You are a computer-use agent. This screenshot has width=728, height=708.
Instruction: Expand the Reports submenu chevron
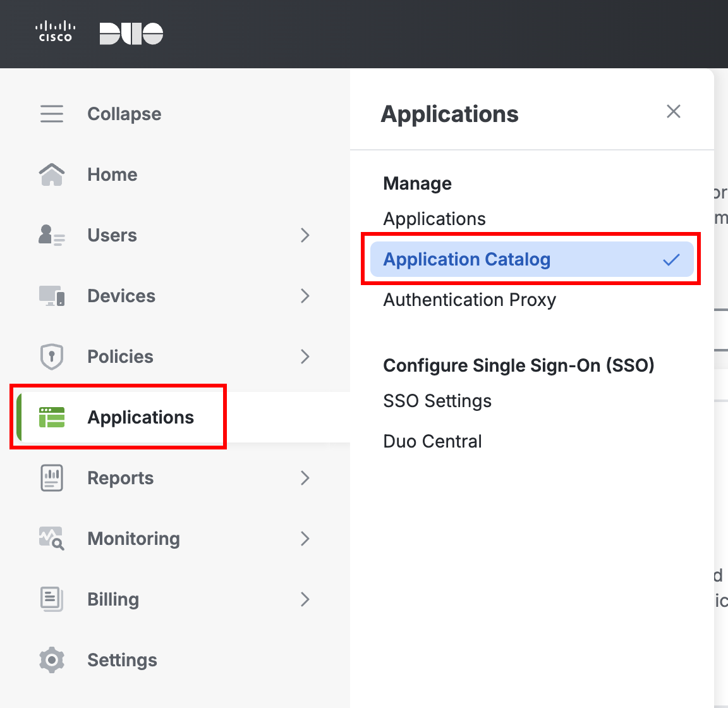[x=305, y=478]
